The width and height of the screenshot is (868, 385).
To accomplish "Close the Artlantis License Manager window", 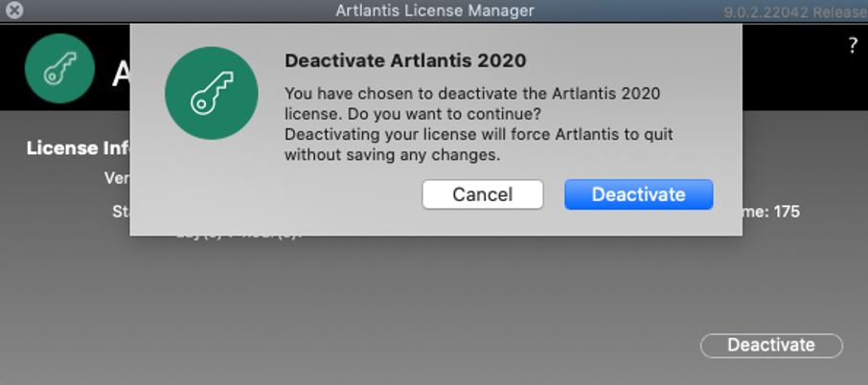I will (x=14, y=10).
